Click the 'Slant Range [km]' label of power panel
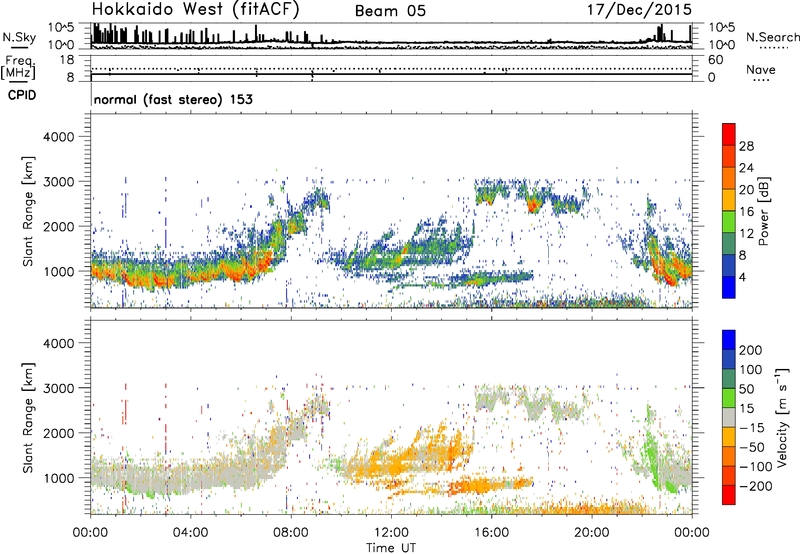The image size is (800, 554). 28,211
